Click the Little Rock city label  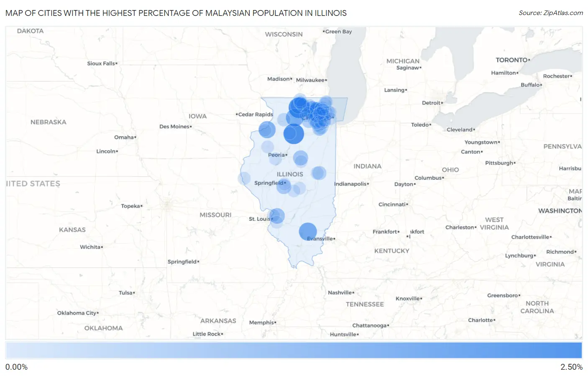208,334
